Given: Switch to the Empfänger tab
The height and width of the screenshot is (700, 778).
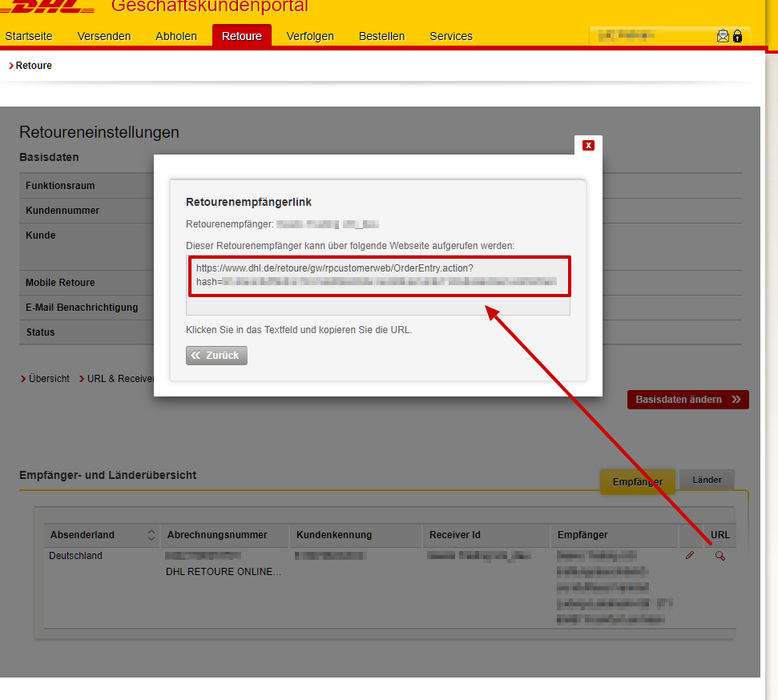Looking at the screenshot, I should pos(638,481).
